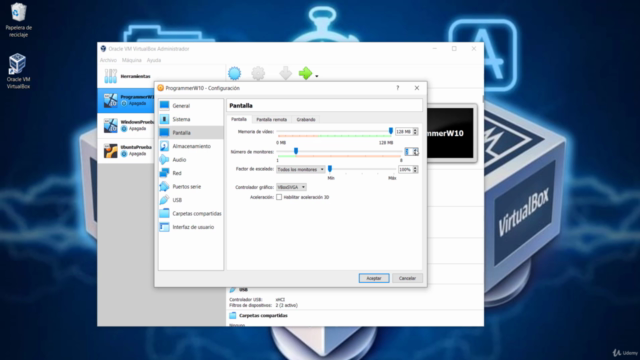This screenshot has height=360, width=640.
Task: Select Pantalla settings category
Action: click(x=191, y=133)
